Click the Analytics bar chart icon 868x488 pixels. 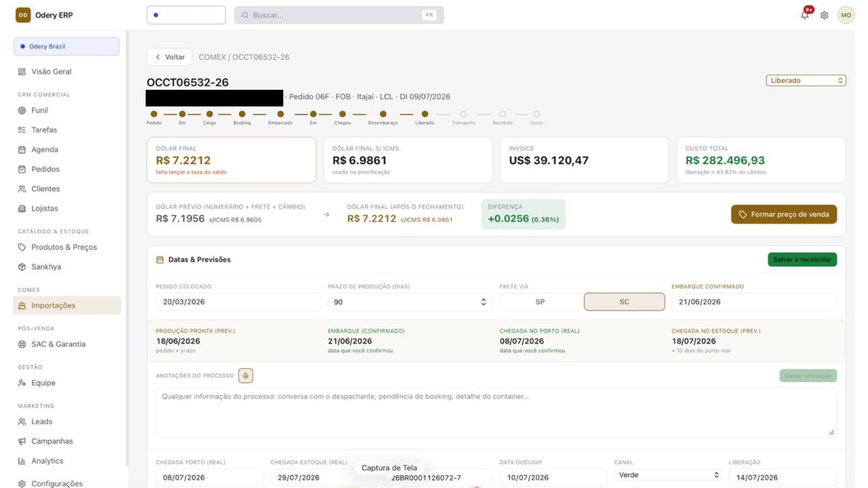coord(22,461)
